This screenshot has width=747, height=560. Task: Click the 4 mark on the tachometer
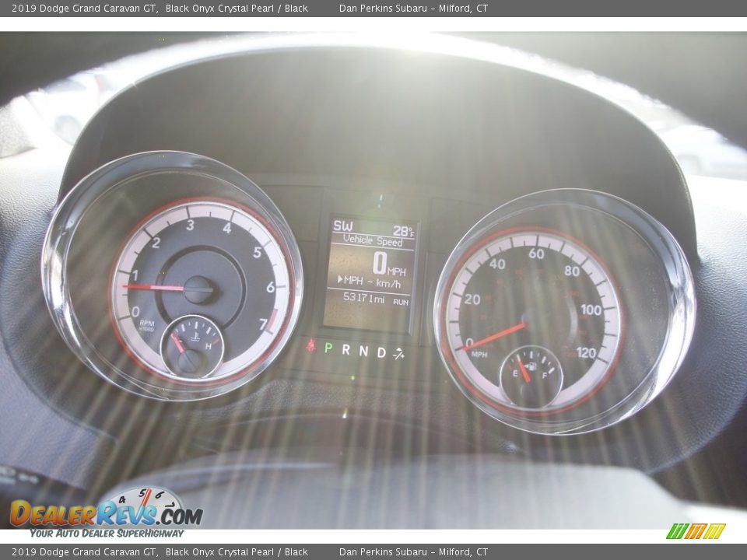226,228
